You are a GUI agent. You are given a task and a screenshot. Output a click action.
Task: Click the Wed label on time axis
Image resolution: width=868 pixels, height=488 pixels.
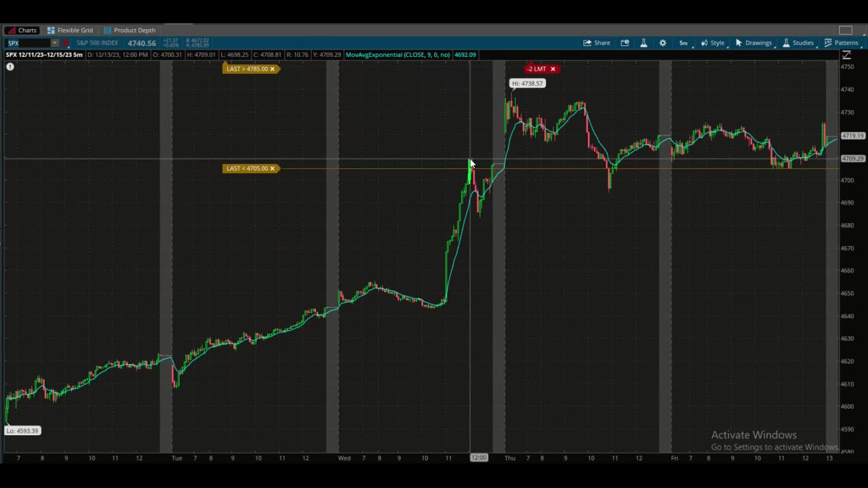pyautogui.click(x=344, y=457)
